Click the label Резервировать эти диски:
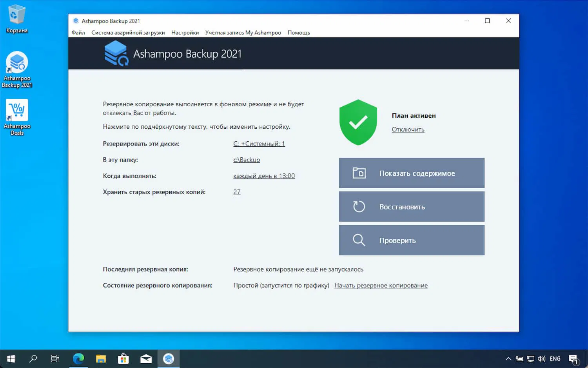The width and height of the screenshot is (588, 368). pyautogui.click(x=141, y=144)
